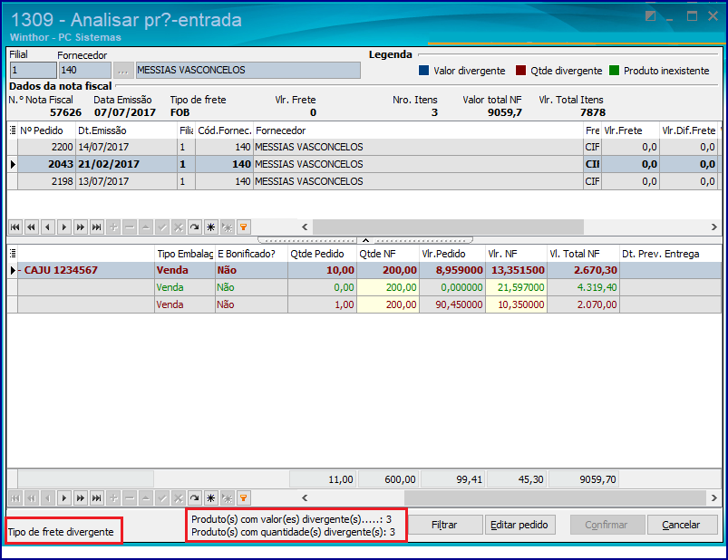Click orange filter funnel in items grid navigator
The width and height of the screenshot is (728, 560).
click(x=243, y=497)
